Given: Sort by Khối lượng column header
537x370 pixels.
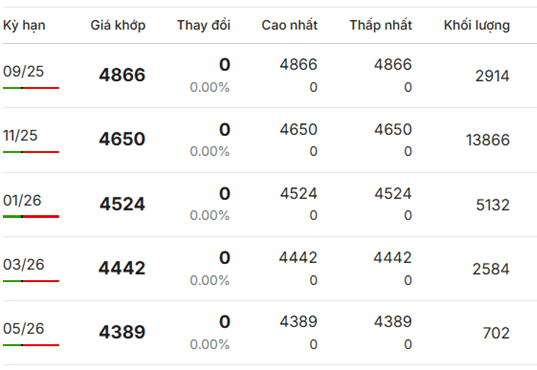Looking at the screenshot, I should pyautogui.click(x=477, y=26).
